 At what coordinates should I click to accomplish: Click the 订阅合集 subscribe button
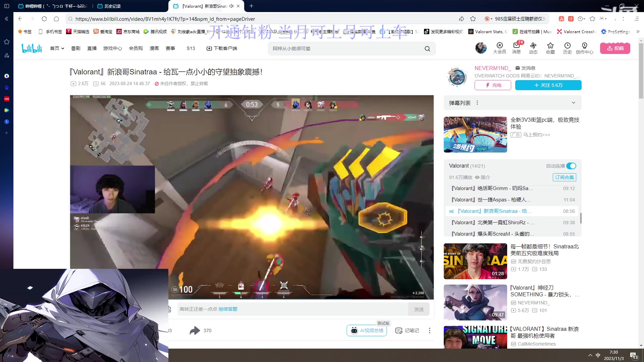(x=565, y=177)
